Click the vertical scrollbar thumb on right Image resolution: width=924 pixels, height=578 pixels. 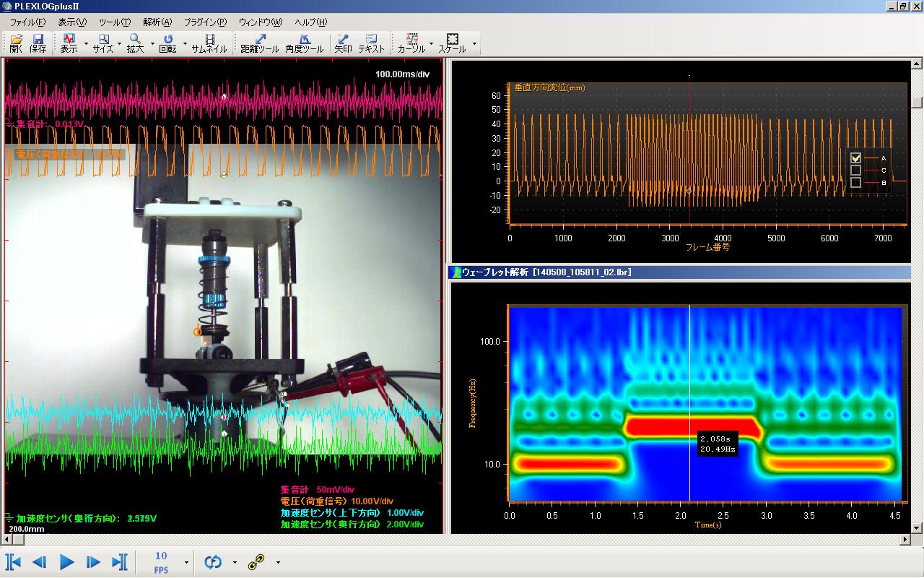[x=917, y=103]
